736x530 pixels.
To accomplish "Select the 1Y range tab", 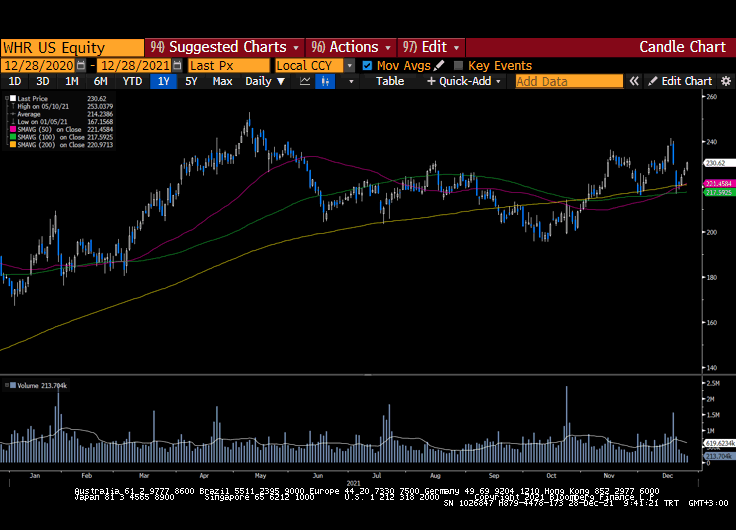I will click(163, 81).
